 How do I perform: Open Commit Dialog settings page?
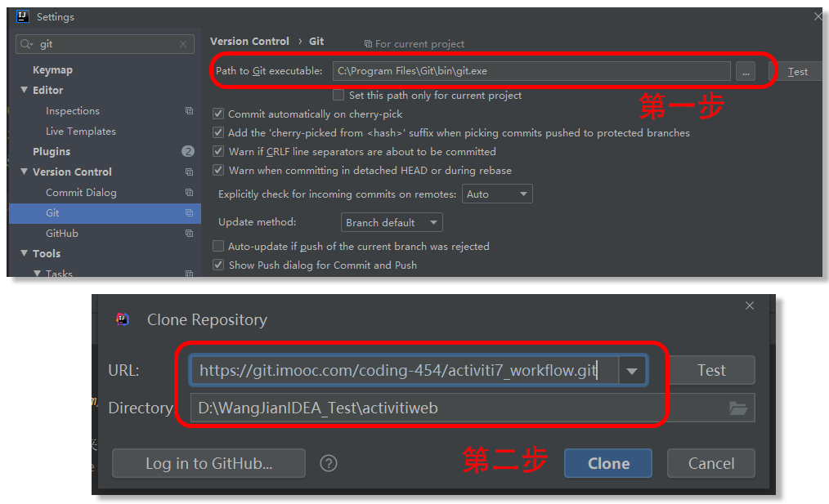pyautogui.click(x=81, y=192)
